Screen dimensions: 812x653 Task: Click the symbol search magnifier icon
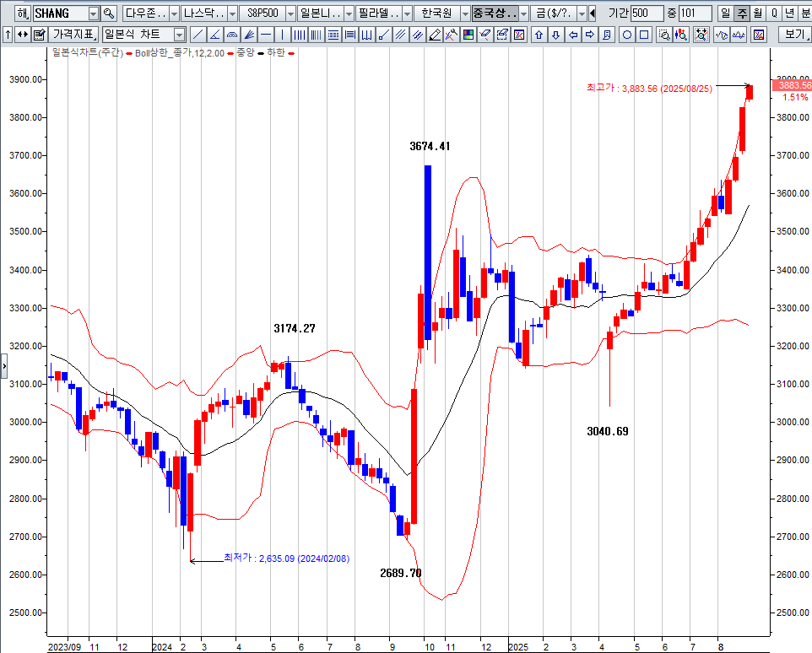(109, 13)
